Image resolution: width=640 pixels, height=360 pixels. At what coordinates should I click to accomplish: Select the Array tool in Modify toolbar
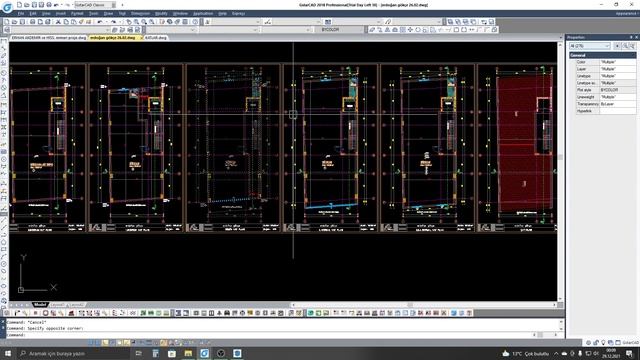pyautogui.click(x=402, y=30)
